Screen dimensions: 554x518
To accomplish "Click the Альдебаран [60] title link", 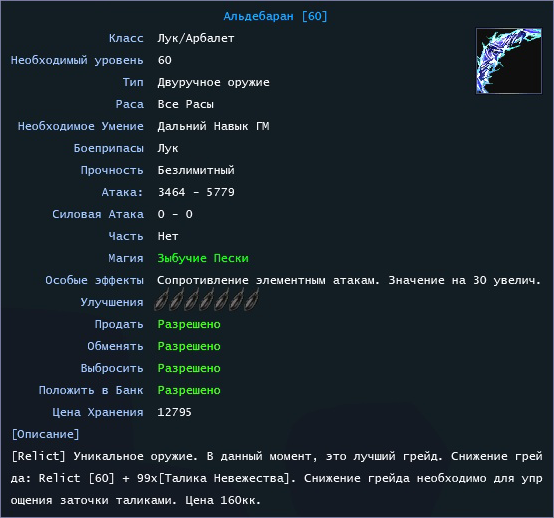I will click(x=276, y=16).
